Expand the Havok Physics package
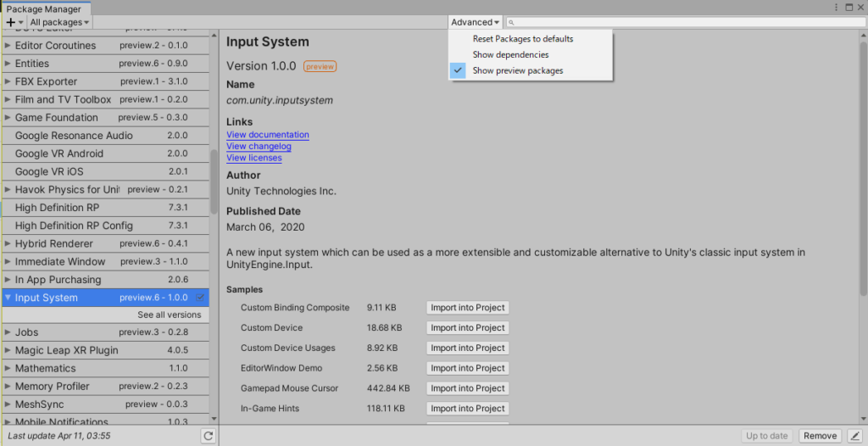 pyautogui.click(x=8, y=189)
